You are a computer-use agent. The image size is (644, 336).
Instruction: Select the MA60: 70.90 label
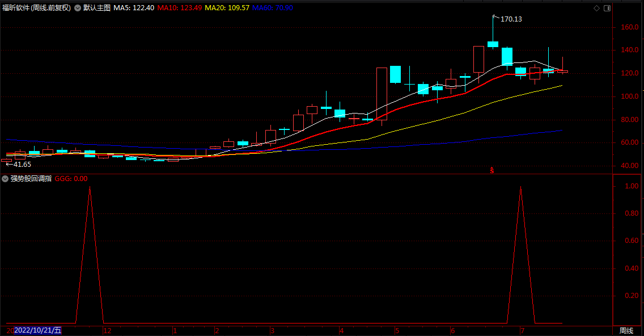click(273, 8)
